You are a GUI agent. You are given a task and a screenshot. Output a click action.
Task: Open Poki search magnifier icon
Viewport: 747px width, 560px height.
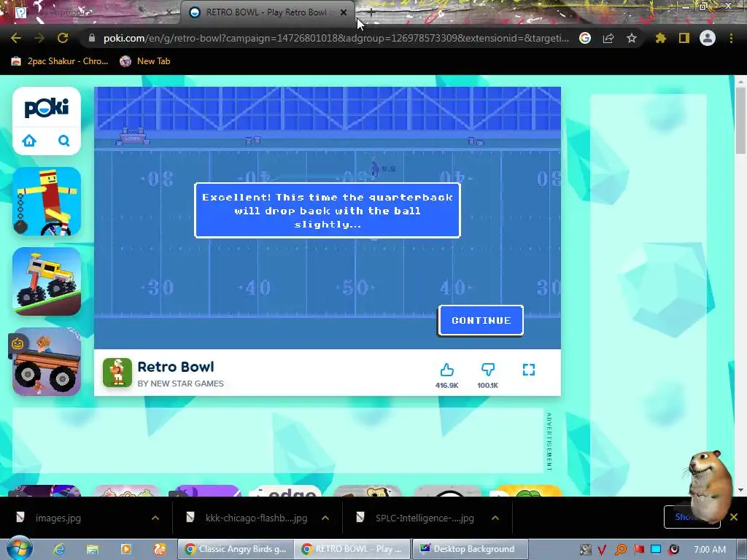pos(64,141)
